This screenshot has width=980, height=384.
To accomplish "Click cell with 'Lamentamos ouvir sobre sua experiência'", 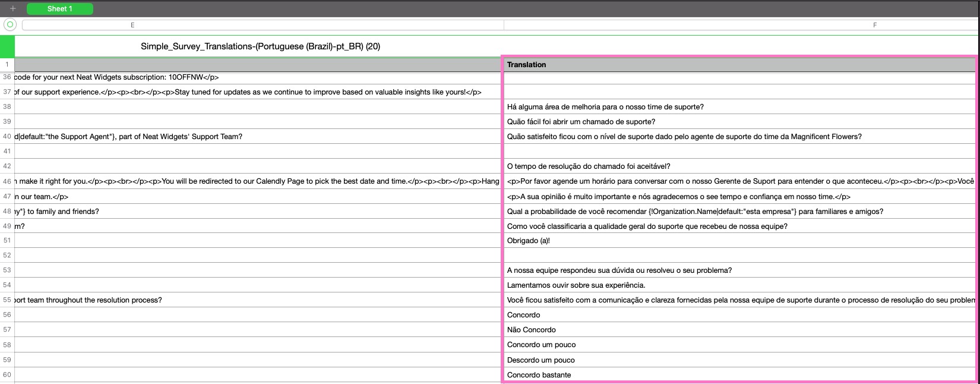I will (739, 285).
